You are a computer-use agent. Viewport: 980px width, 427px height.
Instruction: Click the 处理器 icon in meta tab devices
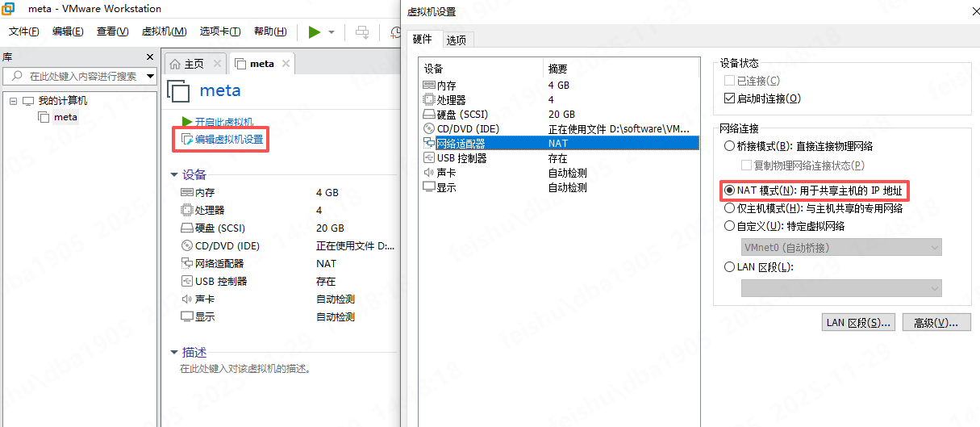click(x=187, y=211)
